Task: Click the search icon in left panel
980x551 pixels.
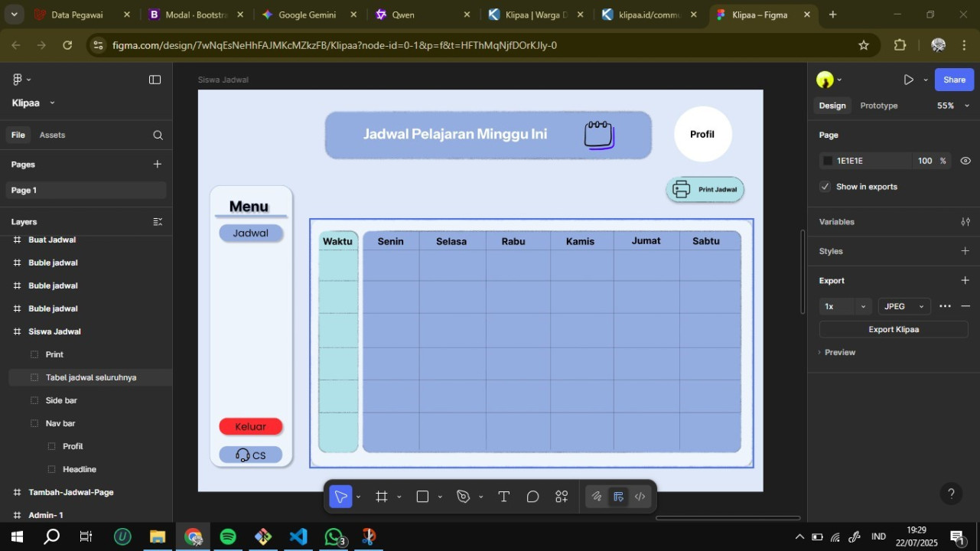Action: pyautogui.click(x=158, y=135)
